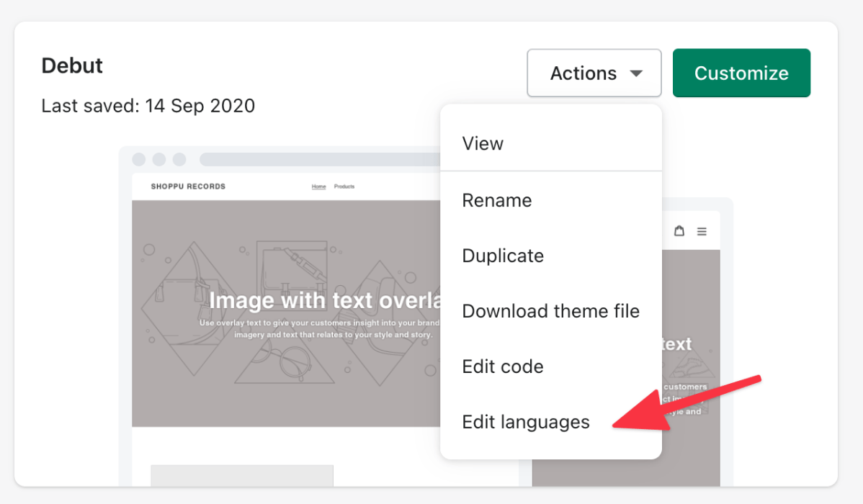This screenshot has height=504, width=863.
Task: Open the hamburger menu icon in mobile preview
Action: tap(701, 230)
